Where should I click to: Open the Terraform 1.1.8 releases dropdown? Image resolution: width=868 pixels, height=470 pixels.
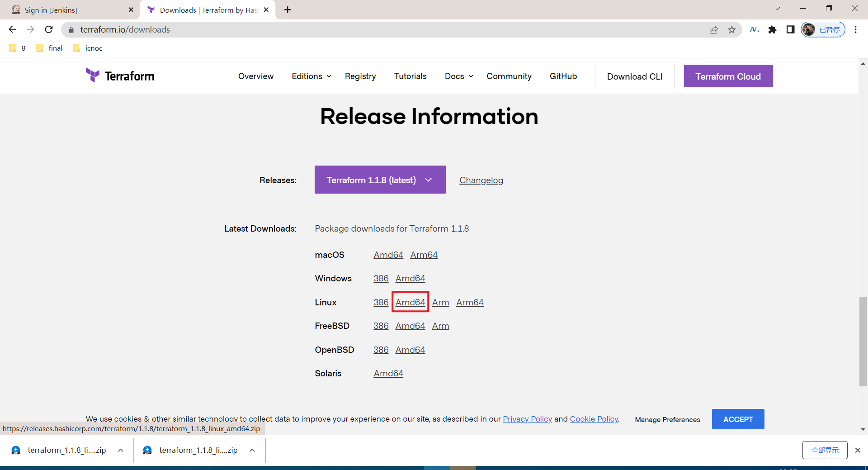(380, 180)
